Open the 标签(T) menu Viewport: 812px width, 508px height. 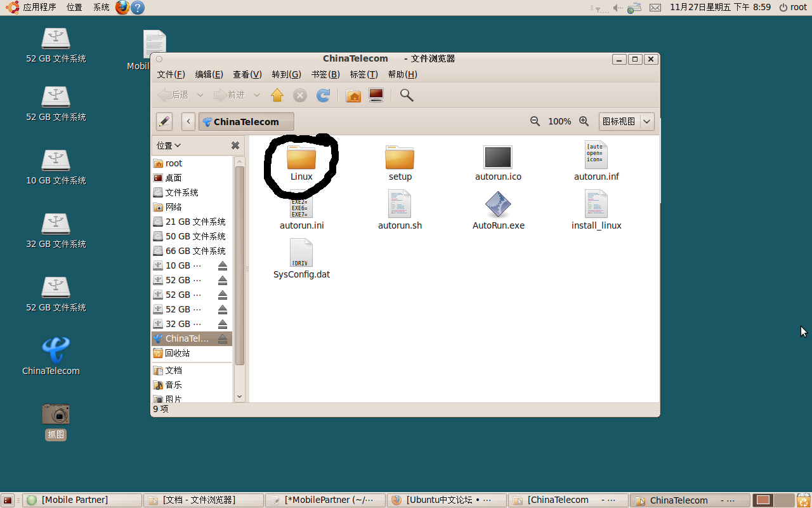tap(363, 74)
